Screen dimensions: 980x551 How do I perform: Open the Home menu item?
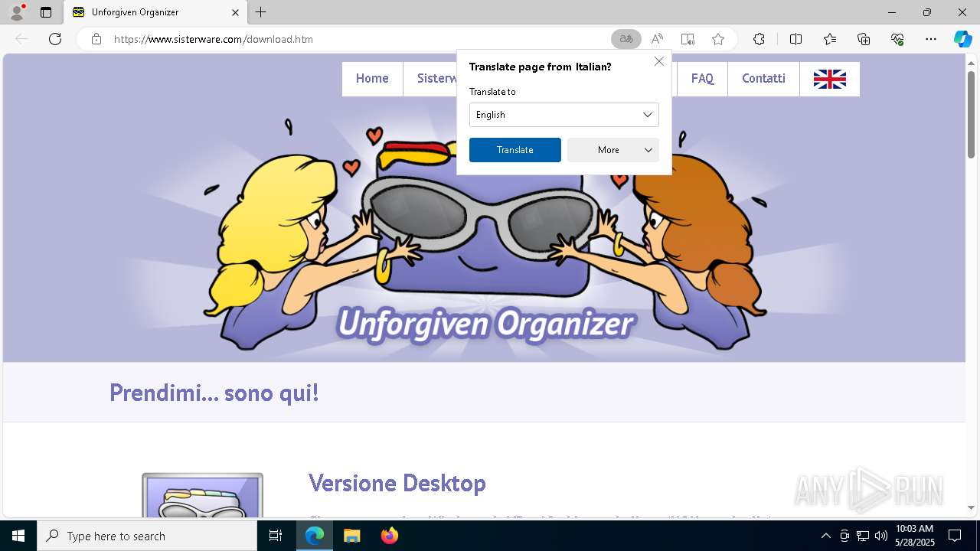click(x=372, y=79)
